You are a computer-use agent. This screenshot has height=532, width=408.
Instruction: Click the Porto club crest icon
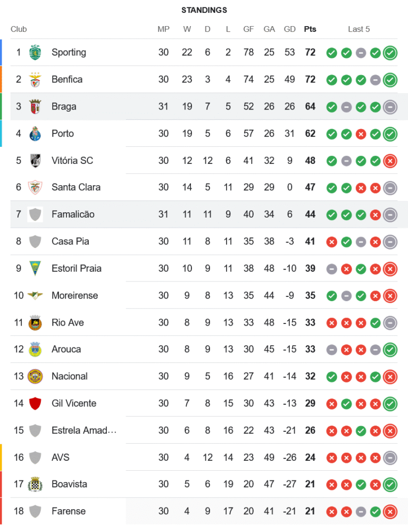pyautogui.click(x=35, y=133)
